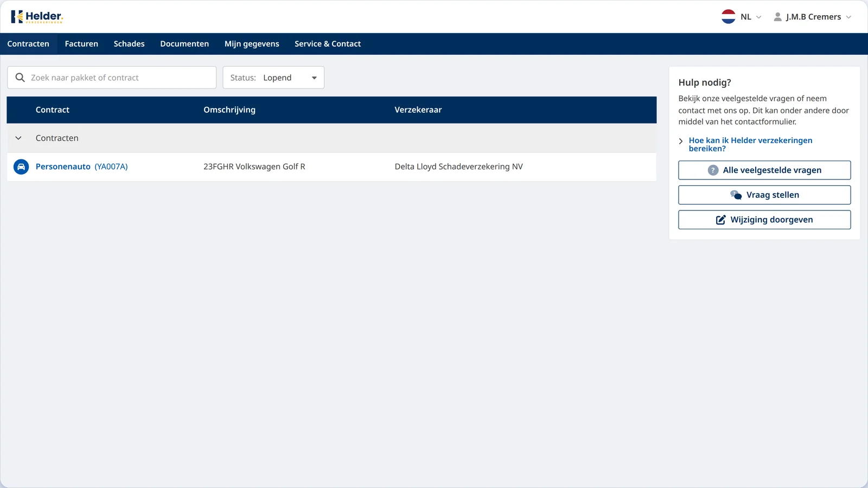Open the NL language dropdown

(x=742, y=17)
